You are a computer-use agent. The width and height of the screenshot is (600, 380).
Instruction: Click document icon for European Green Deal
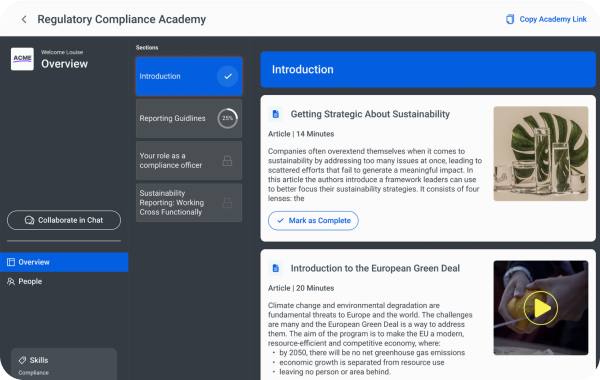click(276, 268)
